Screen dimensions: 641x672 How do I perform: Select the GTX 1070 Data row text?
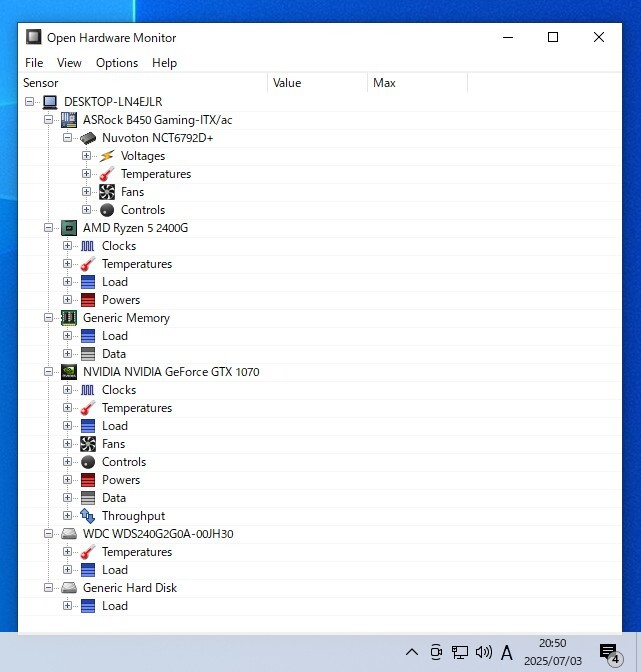coord(114,498)
